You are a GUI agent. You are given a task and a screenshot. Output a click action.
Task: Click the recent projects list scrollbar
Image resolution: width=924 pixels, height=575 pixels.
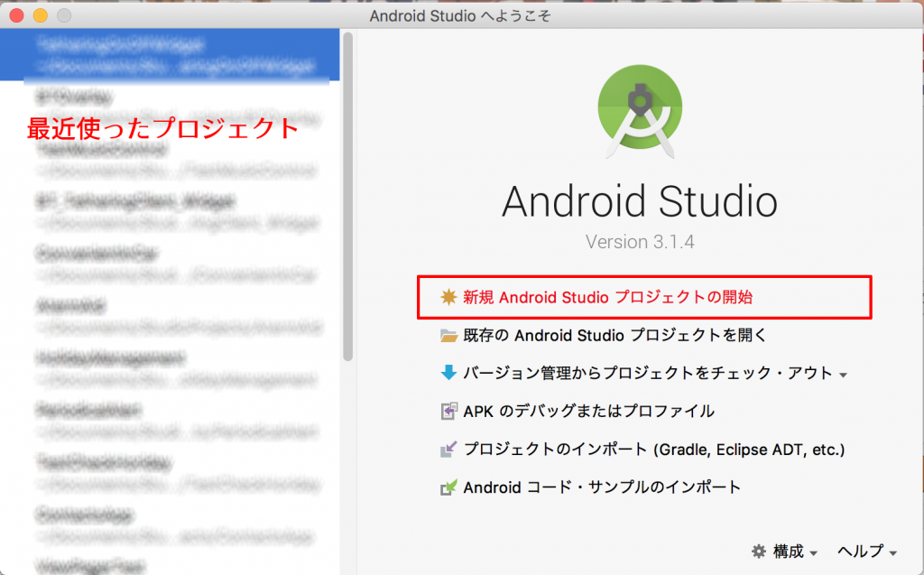pos(347,197)
